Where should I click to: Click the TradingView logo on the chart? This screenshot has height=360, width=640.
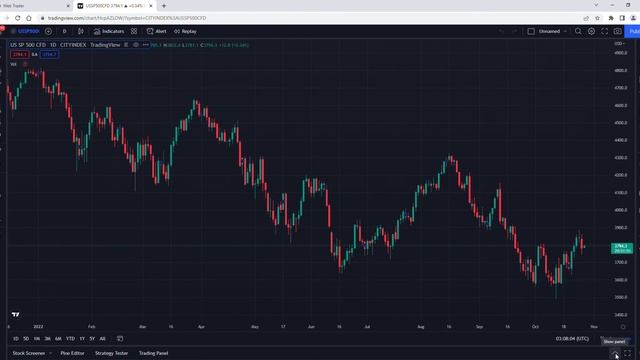pyautogui.click(x=16, y=315)
